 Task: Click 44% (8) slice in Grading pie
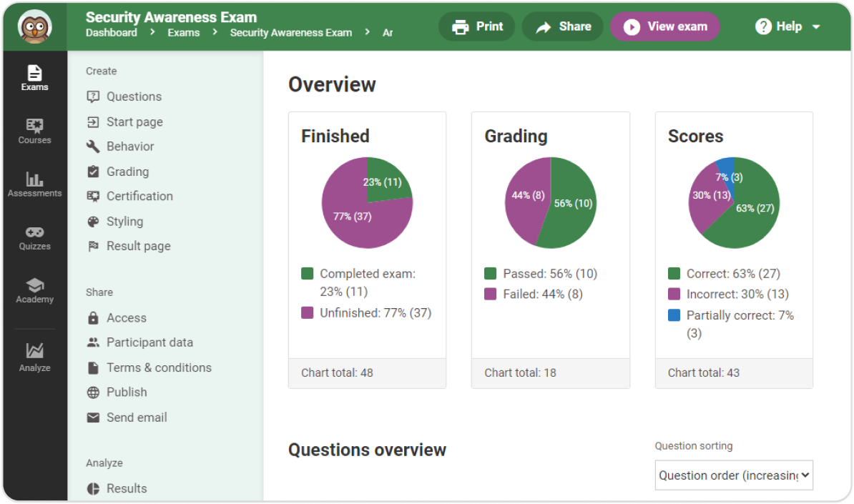[528, 195]
